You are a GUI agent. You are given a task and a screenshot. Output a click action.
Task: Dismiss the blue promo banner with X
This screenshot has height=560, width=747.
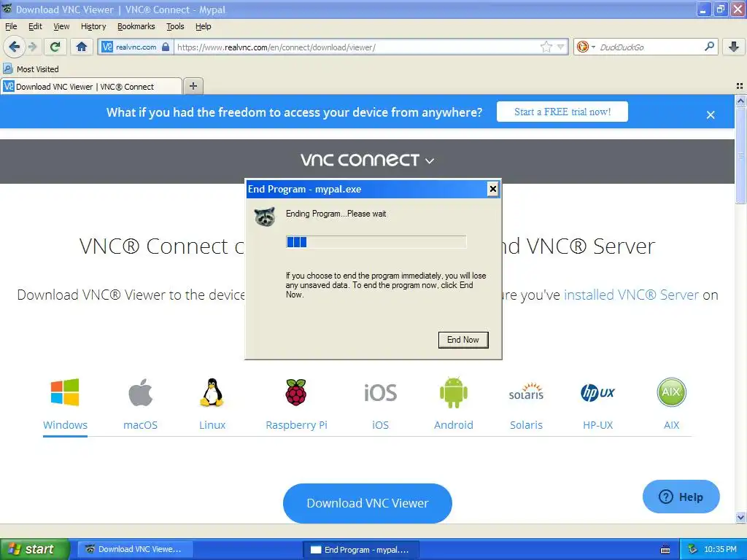[x=711, y=114]
